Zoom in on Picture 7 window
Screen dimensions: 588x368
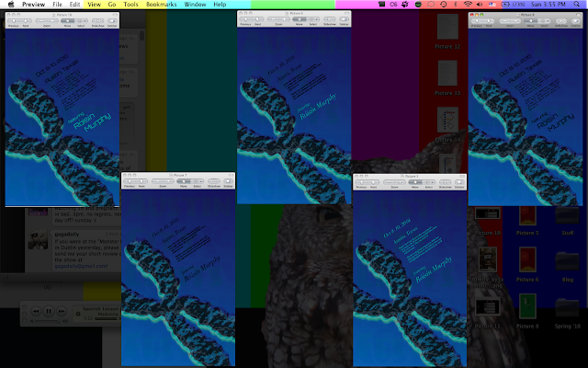[x=168, y=181]
